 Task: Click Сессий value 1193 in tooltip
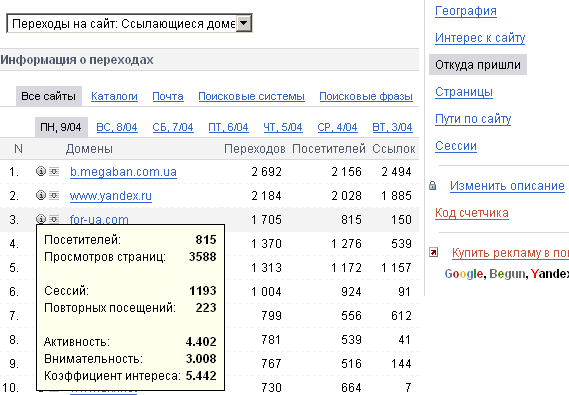tap(202, 291)
